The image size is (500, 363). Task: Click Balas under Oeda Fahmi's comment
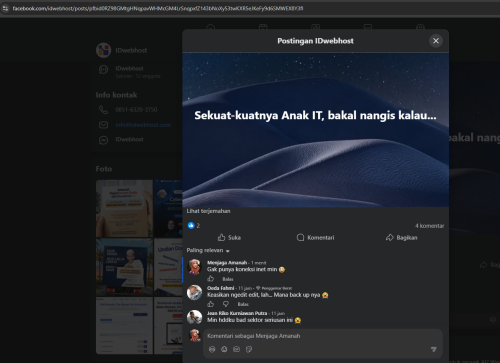point(243,304)
